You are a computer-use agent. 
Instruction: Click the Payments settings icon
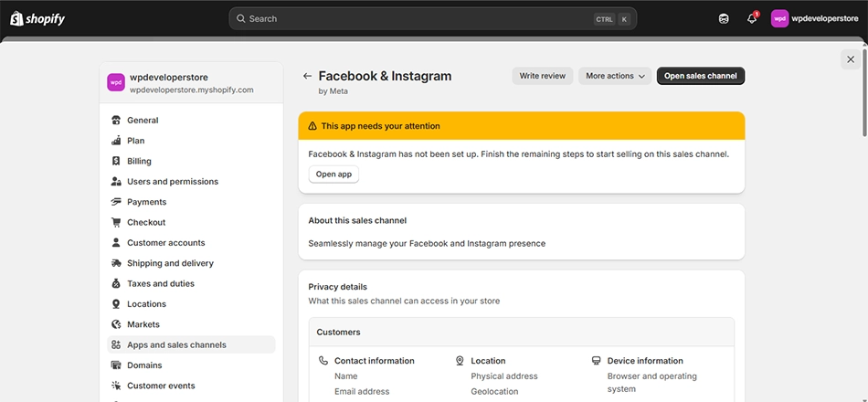116,202
